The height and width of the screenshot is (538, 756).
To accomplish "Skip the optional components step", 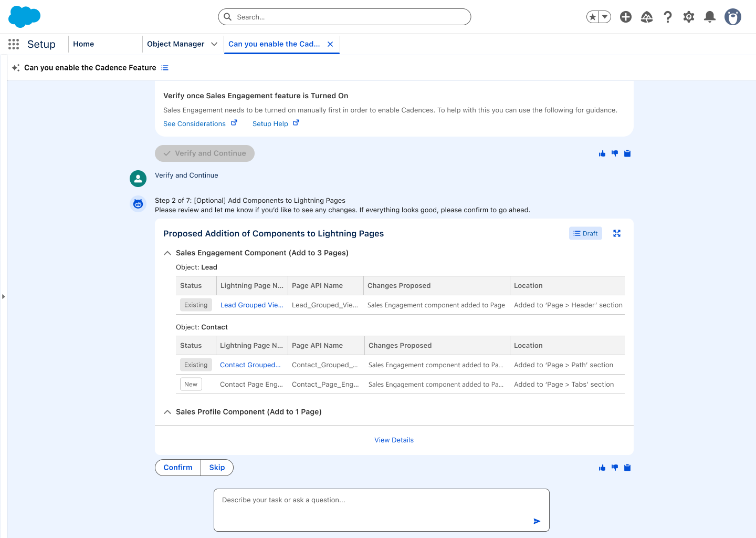I will click(x=217, y=468).
